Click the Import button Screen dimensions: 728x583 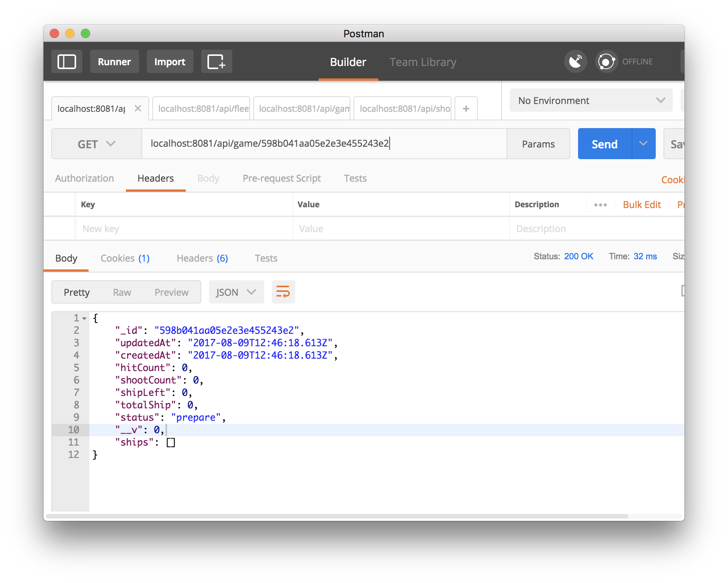pos(170,62)
